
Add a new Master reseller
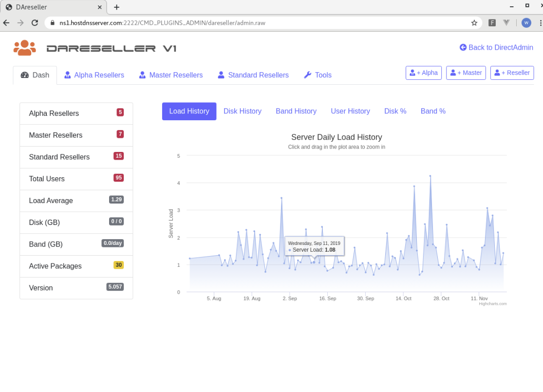click(x=466, y=73)
